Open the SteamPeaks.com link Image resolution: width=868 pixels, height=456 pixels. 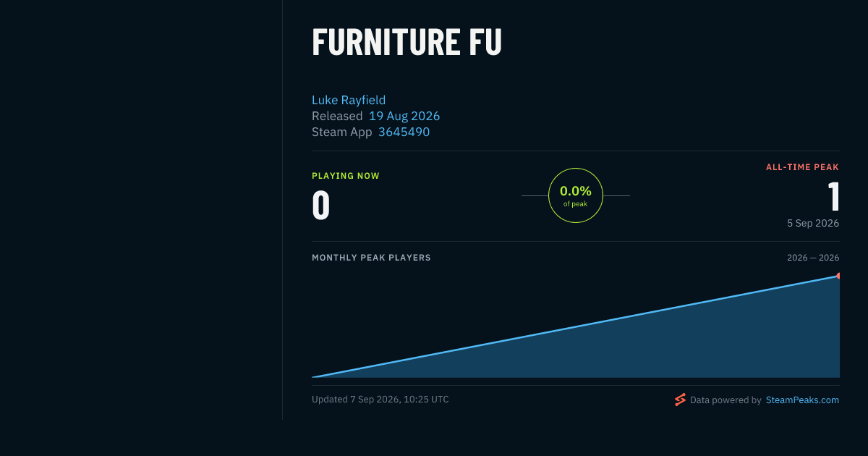tap(802, 400)
